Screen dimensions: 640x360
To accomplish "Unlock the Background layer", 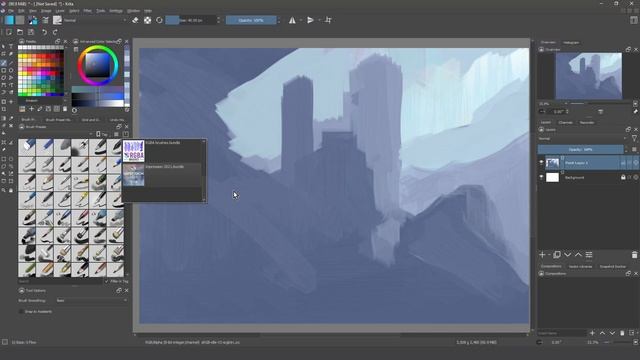I will 623,177.
